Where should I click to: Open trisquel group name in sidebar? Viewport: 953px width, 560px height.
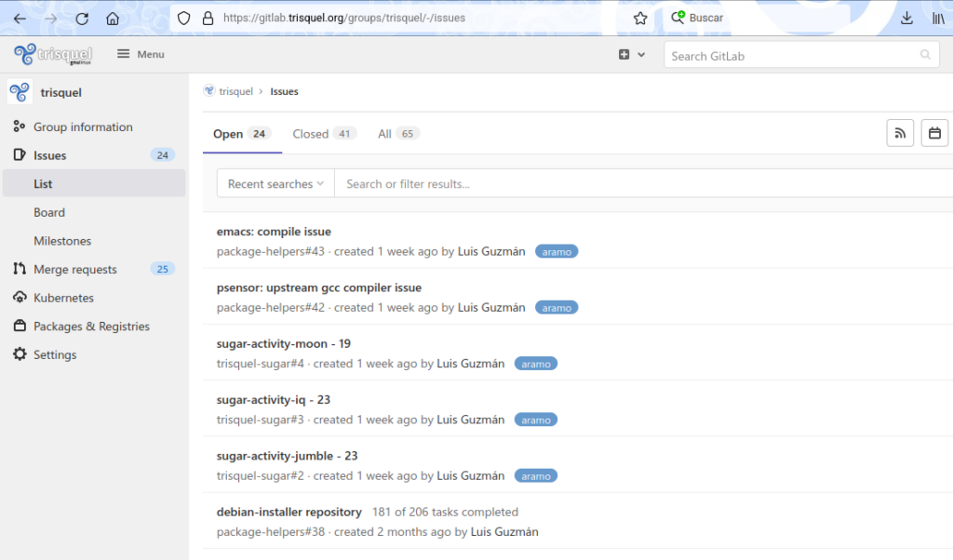[60, 92]
